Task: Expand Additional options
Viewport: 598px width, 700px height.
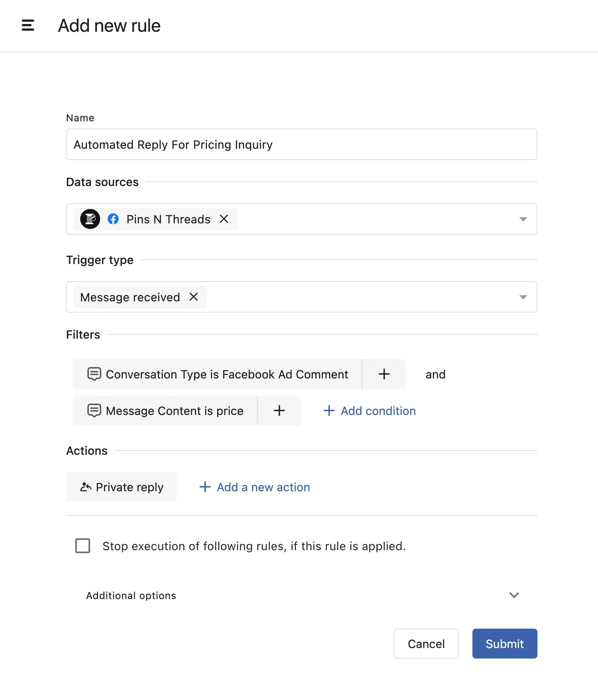Action: click(513, 595)
